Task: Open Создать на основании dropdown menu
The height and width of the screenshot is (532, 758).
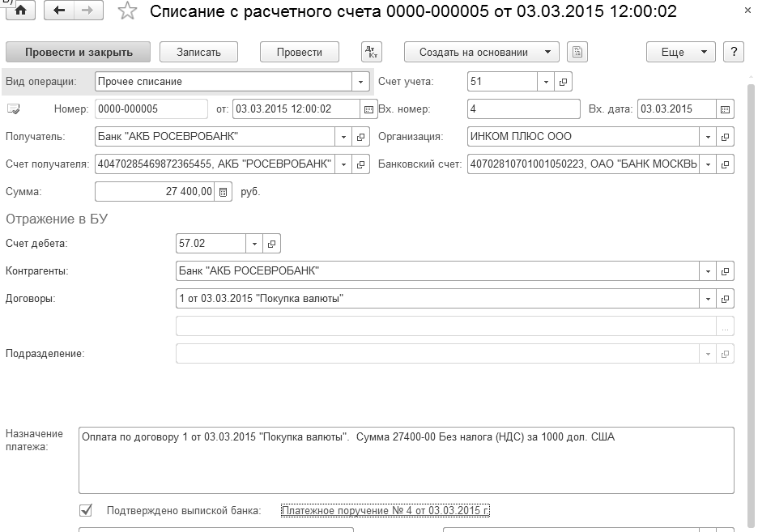Action: pyautogui.click(x=482, y=52)
